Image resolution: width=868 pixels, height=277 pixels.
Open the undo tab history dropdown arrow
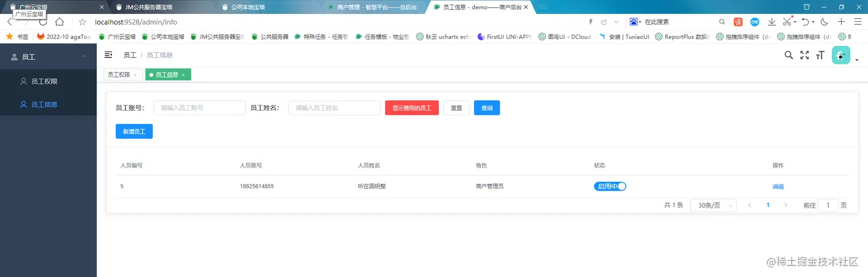click(813, 23)
